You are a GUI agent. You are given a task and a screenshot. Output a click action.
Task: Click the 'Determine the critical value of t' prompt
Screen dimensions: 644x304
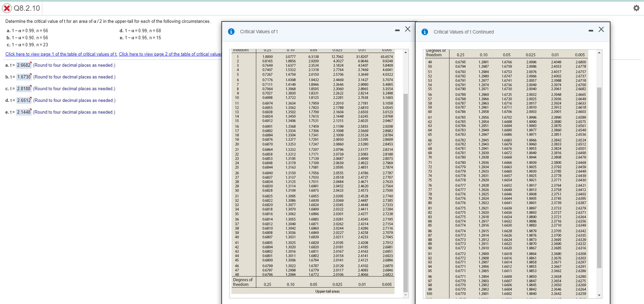[108, 21]
